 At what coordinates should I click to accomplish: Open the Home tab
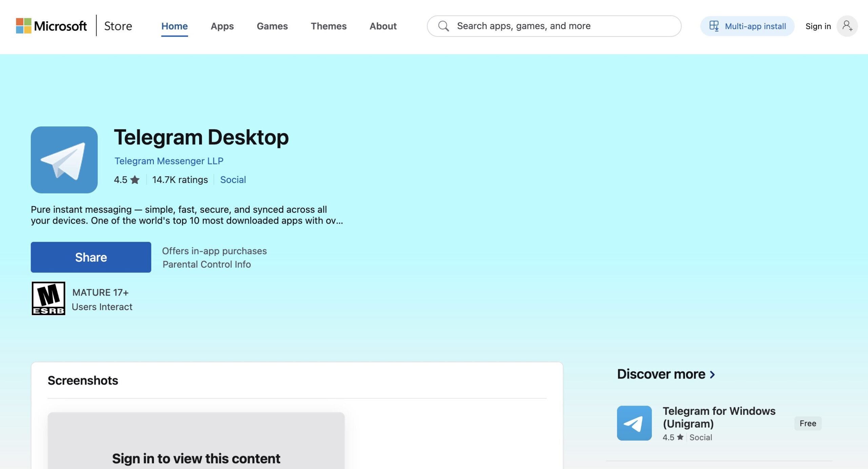pyautogui.click(x=174, y=26)
